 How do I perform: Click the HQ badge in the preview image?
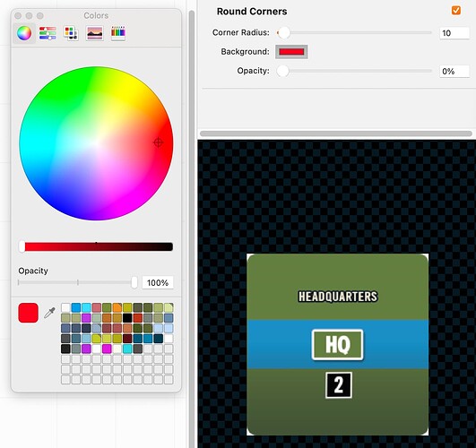click(337, 345)
